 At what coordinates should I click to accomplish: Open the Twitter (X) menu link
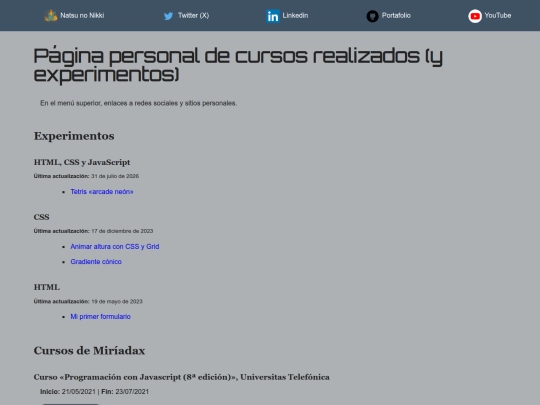point(186,16)
